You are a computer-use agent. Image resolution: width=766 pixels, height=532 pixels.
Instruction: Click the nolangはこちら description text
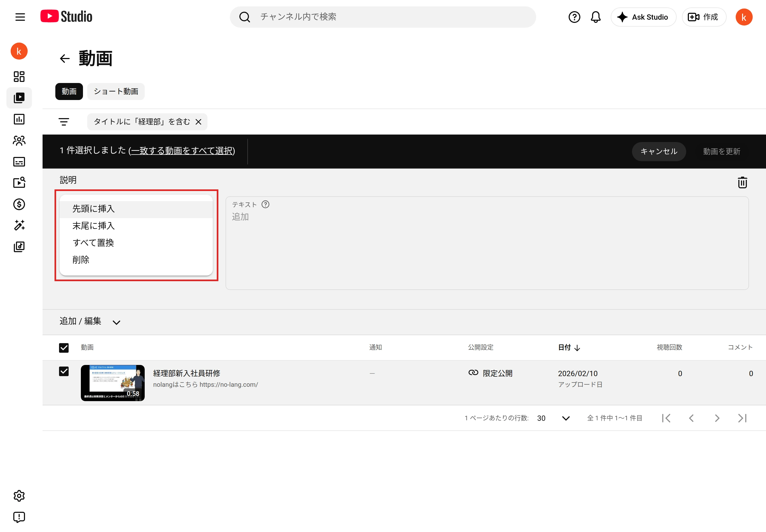pos(205,385)
